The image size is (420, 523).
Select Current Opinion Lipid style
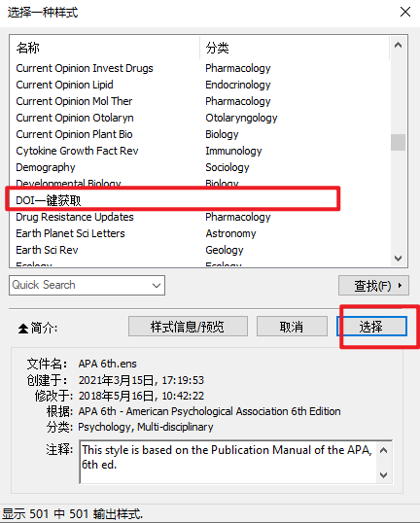pos(200,85)
